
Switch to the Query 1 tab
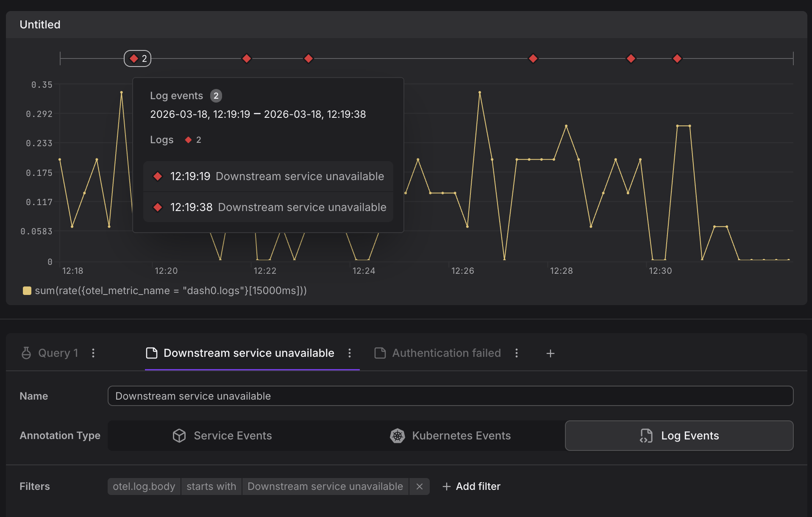tap(50, 353)
